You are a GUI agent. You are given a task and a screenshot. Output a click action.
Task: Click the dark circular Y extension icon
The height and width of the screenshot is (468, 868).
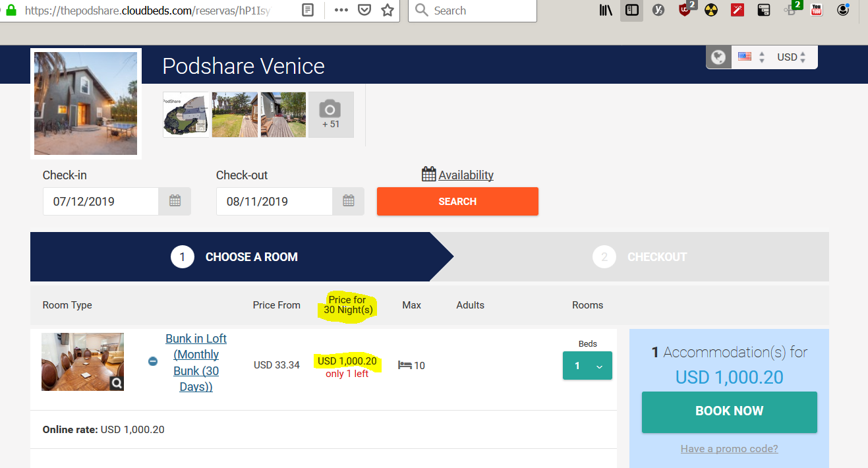658,10
